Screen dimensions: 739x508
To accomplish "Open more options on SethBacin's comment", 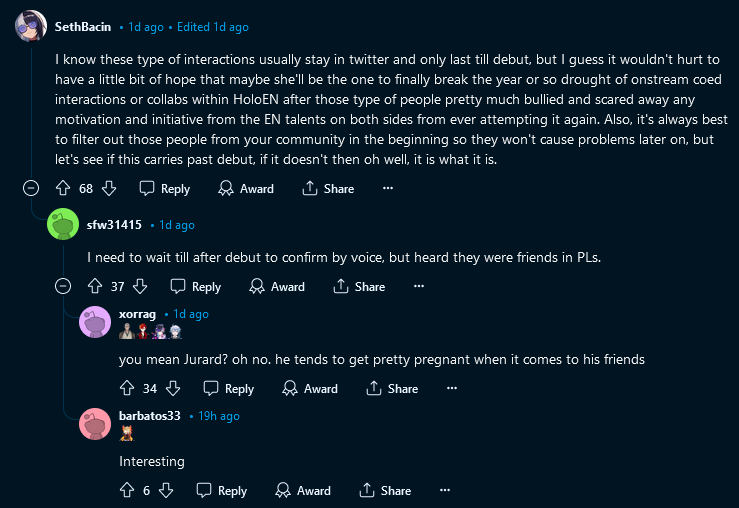I will (x=388, y=188).
